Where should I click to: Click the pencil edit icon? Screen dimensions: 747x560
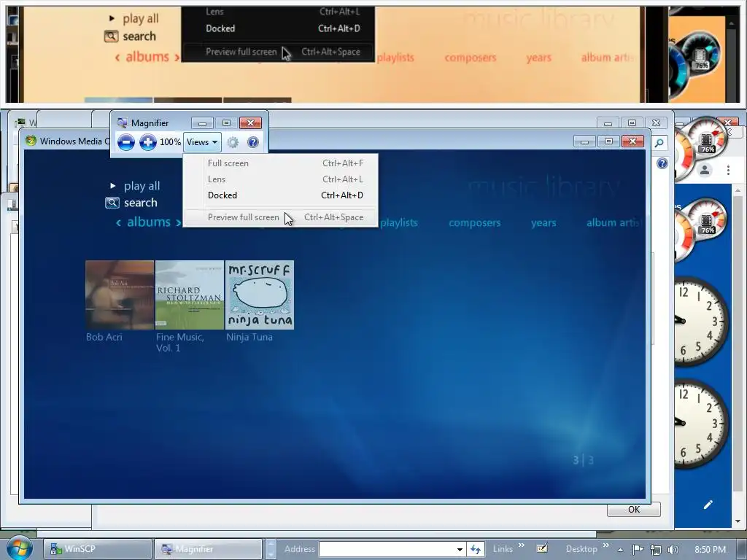(x=708, y=505)
